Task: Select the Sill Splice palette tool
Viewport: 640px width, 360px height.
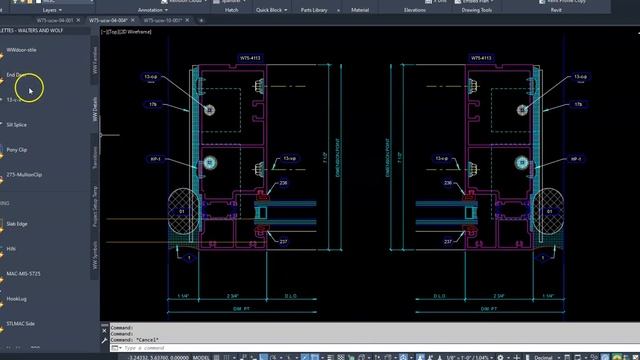Action: click(x=16, y=124)
